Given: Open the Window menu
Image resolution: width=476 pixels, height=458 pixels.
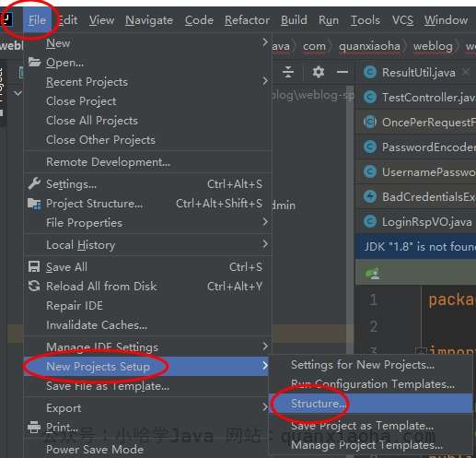Looking at the screenshot, I should [446, 20].
